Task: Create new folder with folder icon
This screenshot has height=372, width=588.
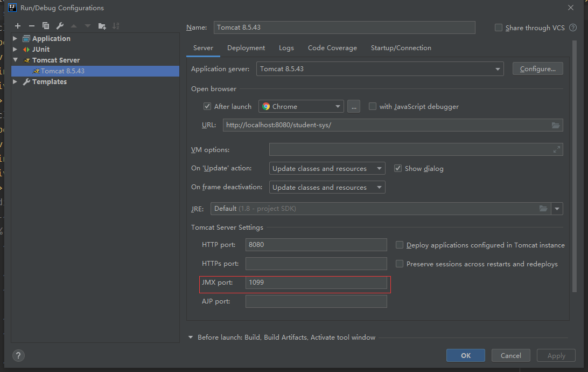Action: [x=102, y=26]
